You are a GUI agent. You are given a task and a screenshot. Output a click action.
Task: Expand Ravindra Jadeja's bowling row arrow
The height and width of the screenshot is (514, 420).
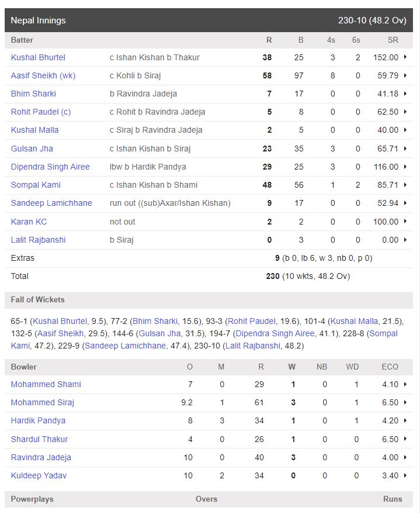[x=405, y=457]
